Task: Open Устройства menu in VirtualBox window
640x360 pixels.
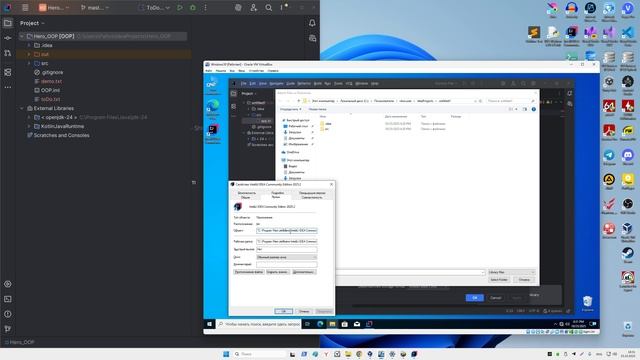Action: click(256, 71)
